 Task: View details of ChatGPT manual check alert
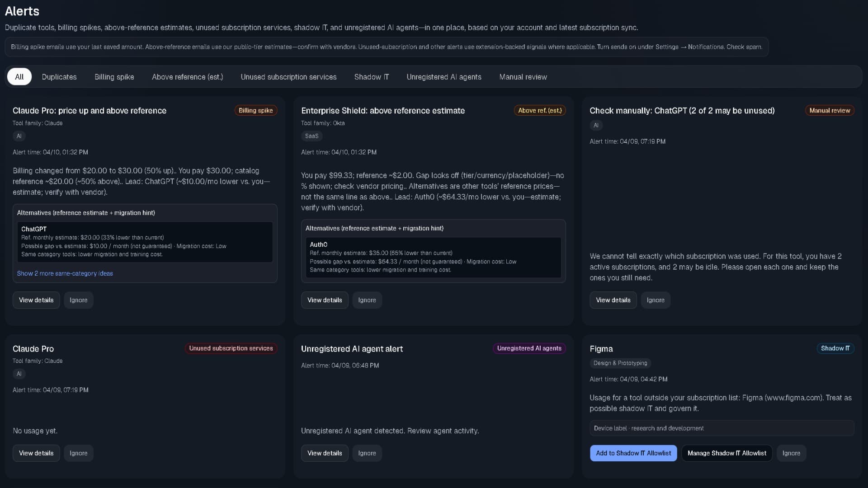click(x=613, y=300)
